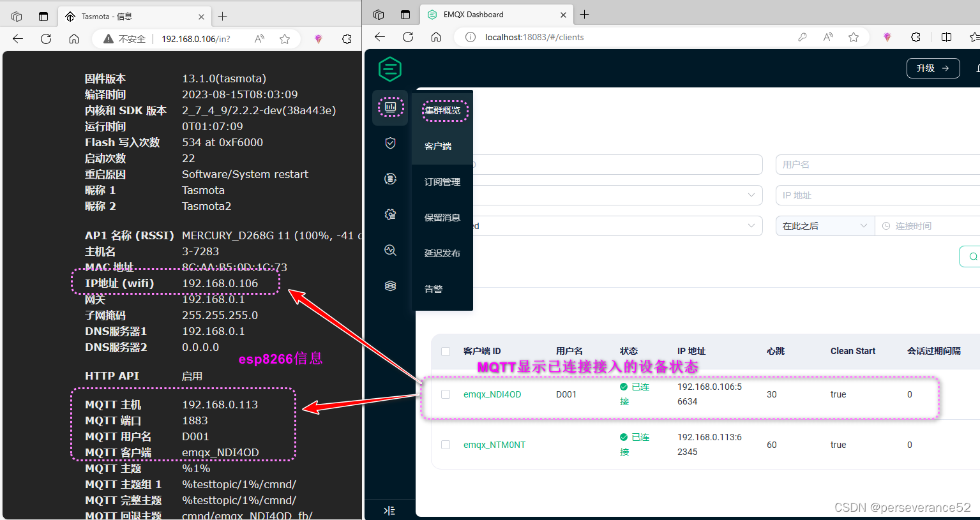Image resolution: width=980 pixels, height=520 pixels.
Task: Refresh the EMQX Dashboard page
Action: (x=408, y=37)
